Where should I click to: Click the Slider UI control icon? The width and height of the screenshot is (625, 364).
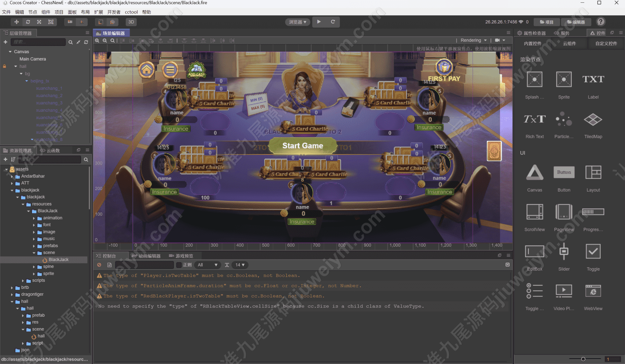tap(564, 251)
